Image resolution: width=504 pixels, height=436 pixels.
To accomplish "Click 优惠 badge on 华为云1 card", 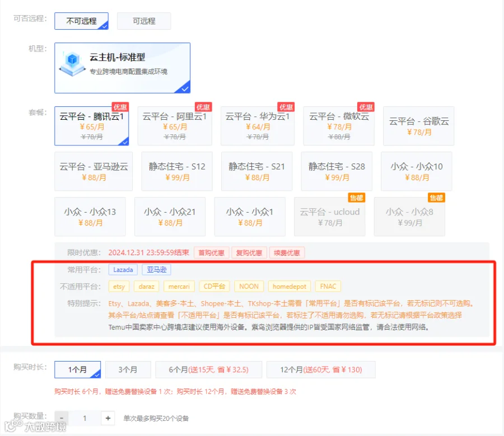I will (x=286, y=107).
